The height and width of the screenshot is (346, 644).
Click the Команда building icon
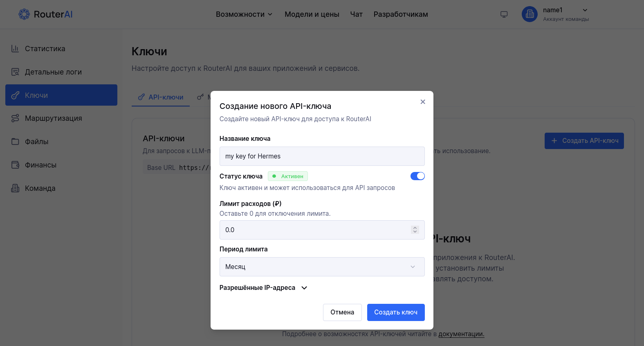pyautogui.click(x=15, y=188)
